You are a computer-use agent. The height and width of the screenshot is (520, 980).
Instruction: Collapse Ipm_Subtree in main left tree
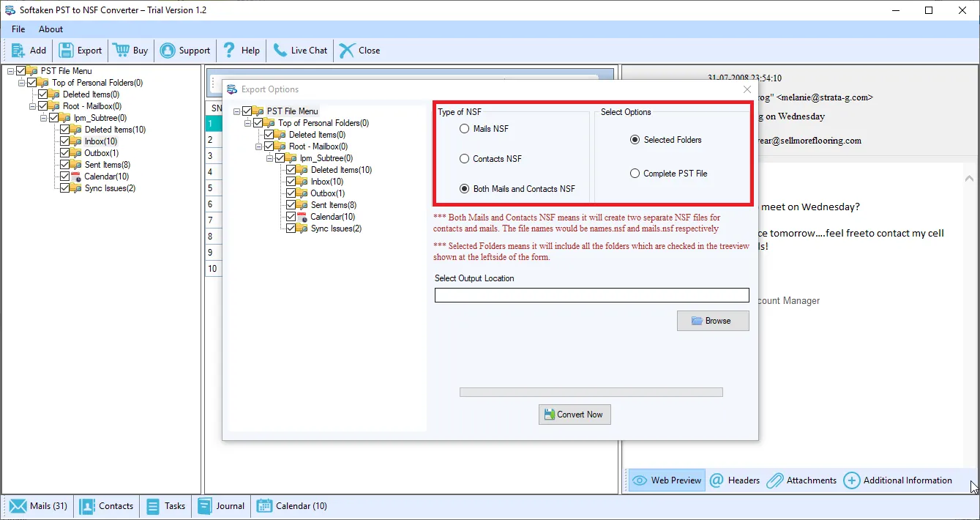pos(44,118)
